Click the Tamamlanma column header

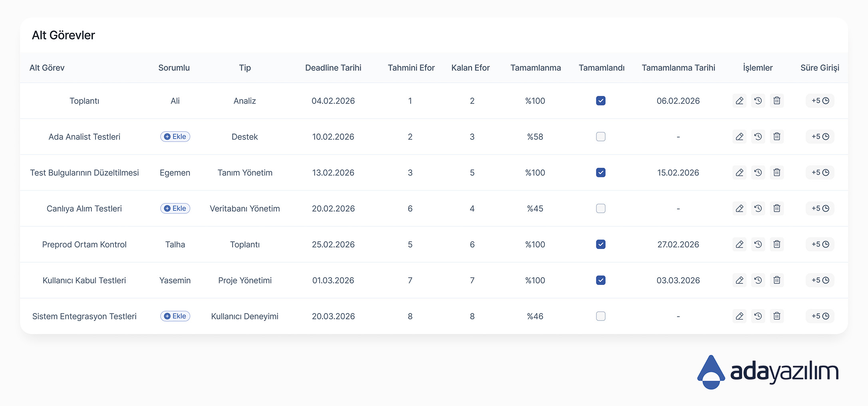click(535, 68)
